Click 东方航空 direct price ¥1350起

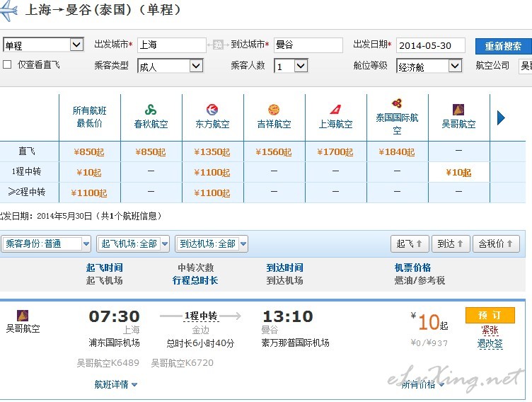pos(212,151)
